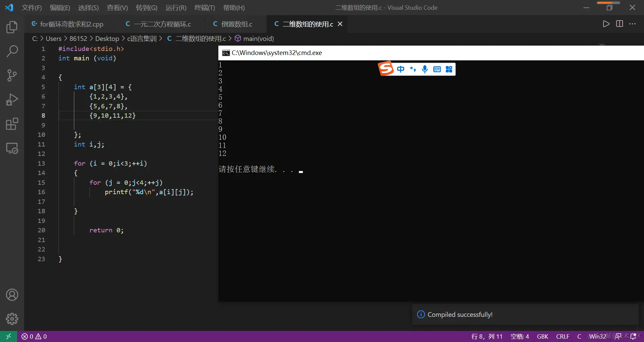
Task: Open the Remote Explorer view
Action: (x=12, y=148)
